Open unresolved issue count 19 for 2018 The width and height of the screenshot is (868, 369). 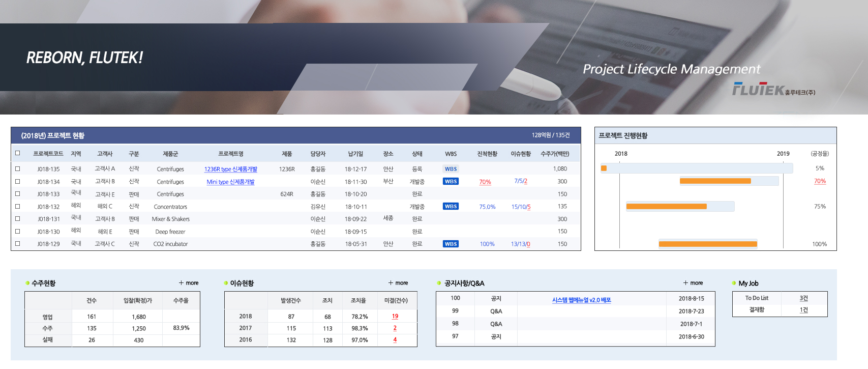click(395, 316)
